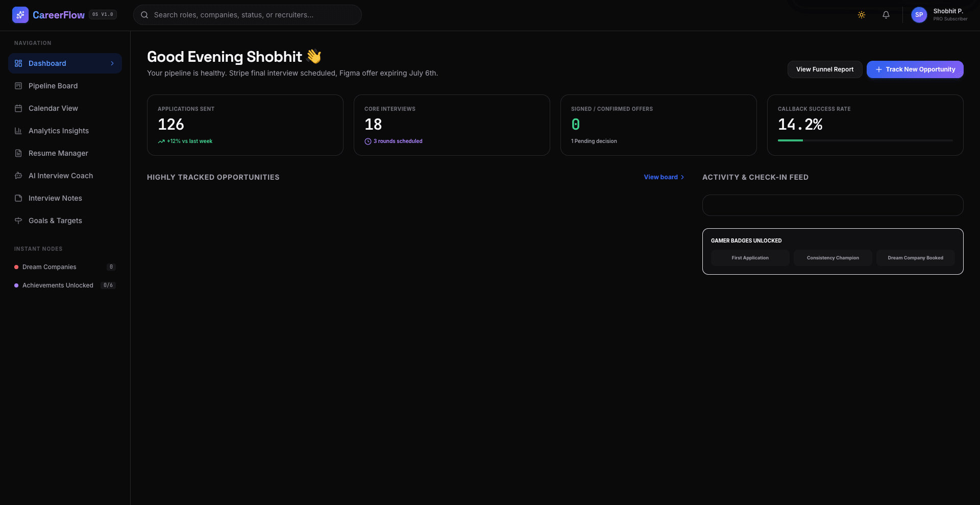Click the CareerFlow logo icon
The width and height of the screenshot is (980, 505).
point(20,15)
